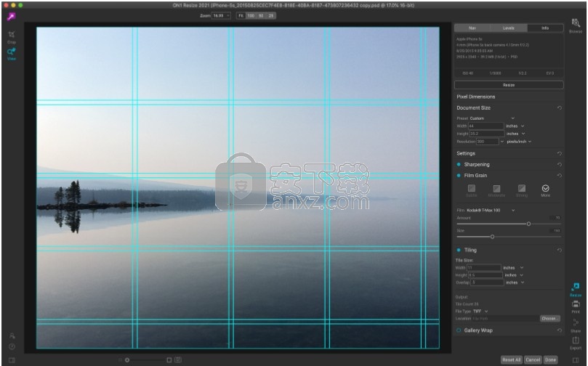Screen dimensions: 588x366
Task: Toggle left panel visibility icon
Action: [12, 360]
